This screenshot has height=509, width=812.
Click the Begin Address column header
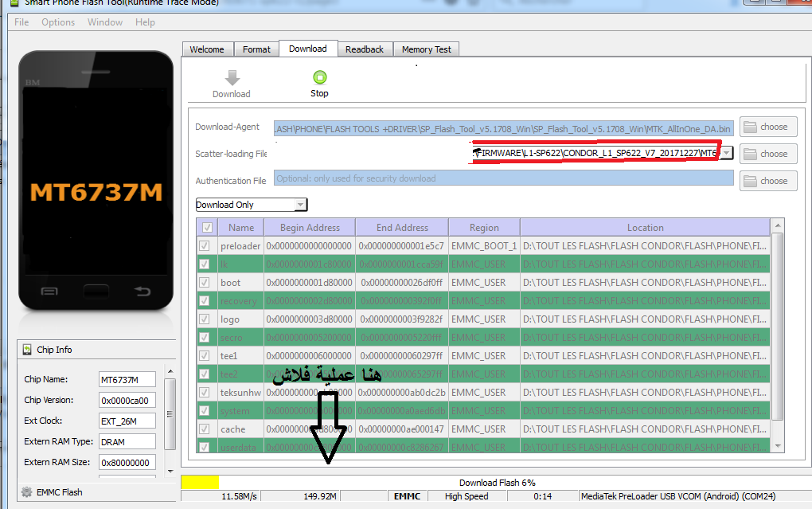tap(310, 228)
